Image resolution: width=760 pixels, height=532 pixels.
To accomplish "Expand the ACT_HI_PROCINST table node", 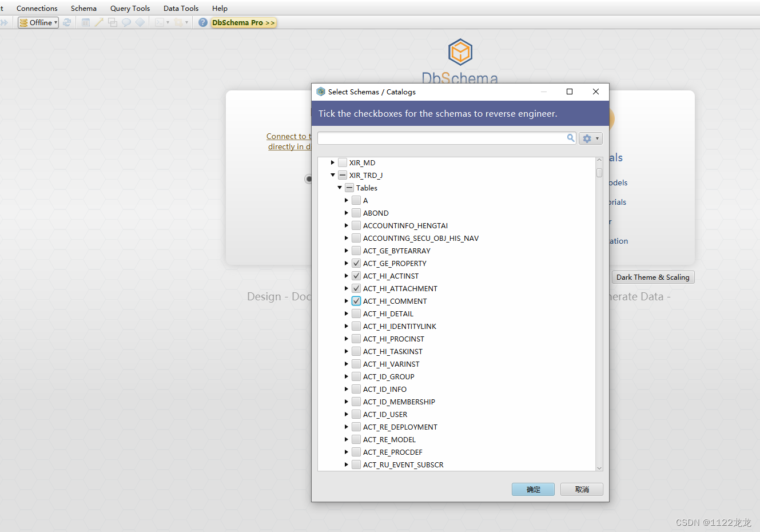I will point(346,339).
